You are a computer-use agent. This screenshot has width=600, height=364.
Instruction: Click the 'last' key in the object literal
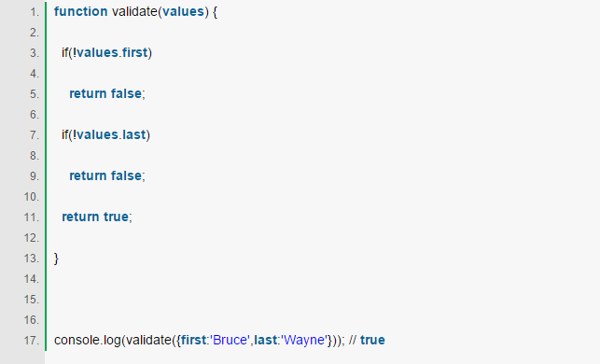[266, 340]
